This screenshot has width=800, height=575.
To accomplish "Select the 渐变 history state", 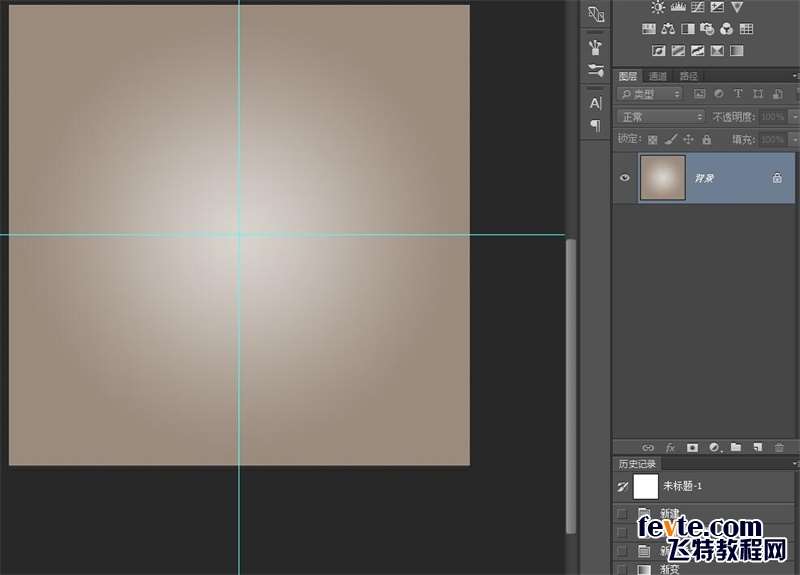I will [705, 569].
